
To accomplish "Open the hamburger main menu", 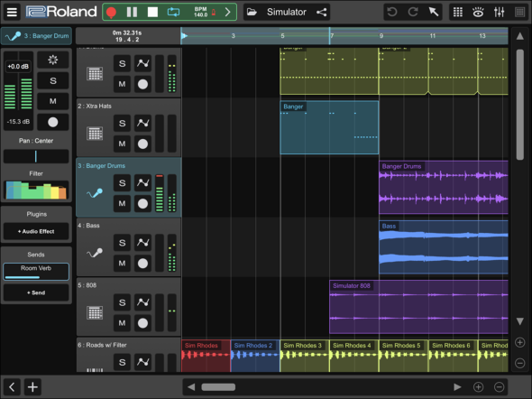I will (12, 13).
